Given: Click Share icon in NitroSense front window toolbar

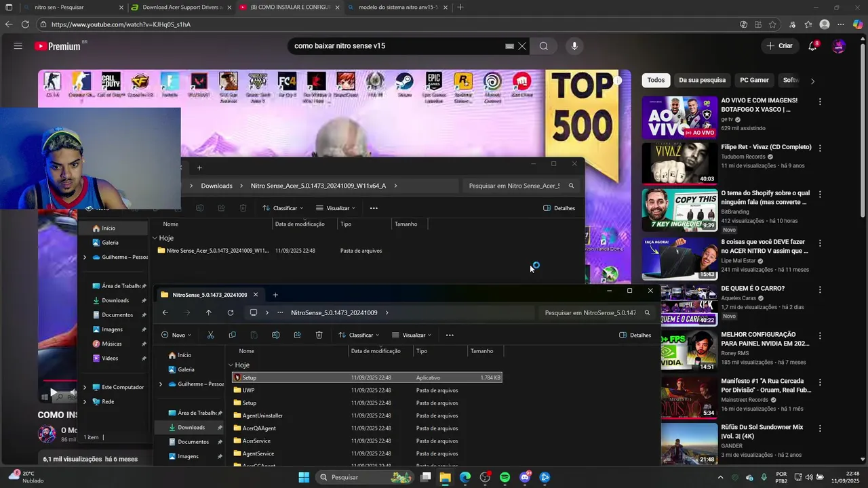Looking at the screenshot, I should pyautogui.click(x=297, y=335).
